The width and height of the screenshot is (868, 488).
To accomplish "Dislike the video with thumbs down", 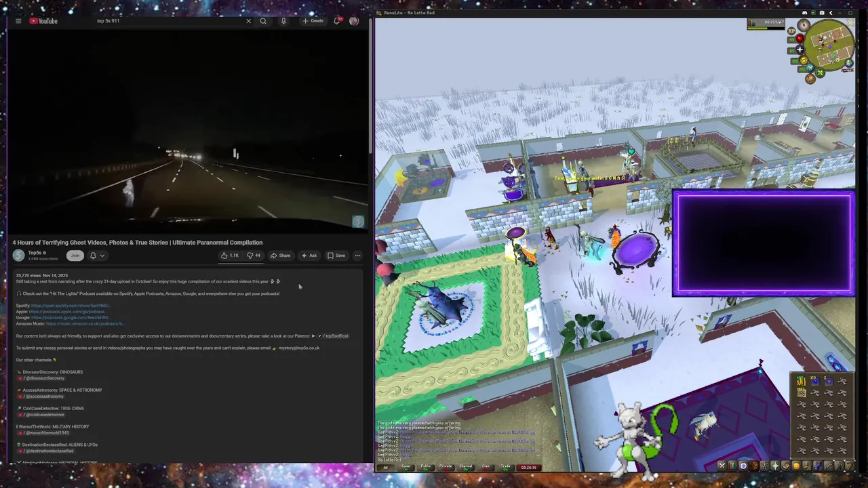I will pos(254,256).
